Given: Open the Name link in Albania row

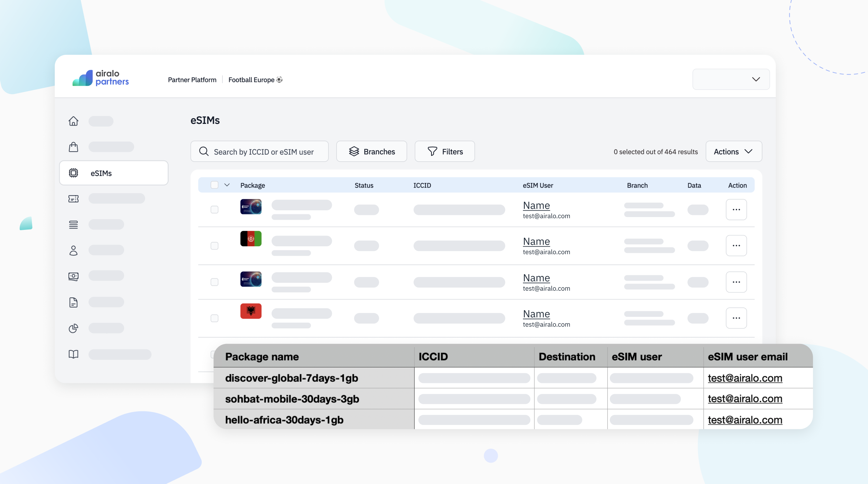Looking at the screenshot, I should pos(536,314).
